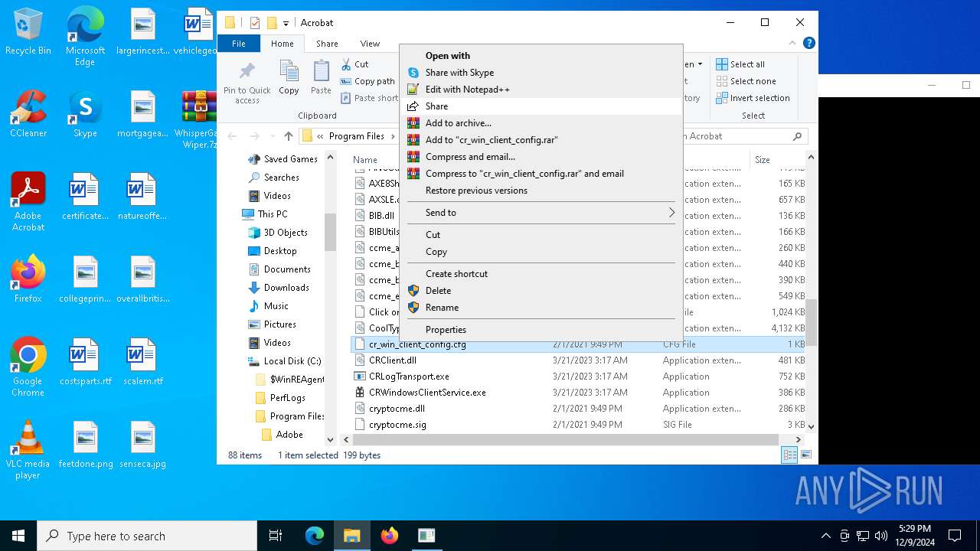980x551 pixels.
Task: Click Select none in ribbon
Action: 746,81
